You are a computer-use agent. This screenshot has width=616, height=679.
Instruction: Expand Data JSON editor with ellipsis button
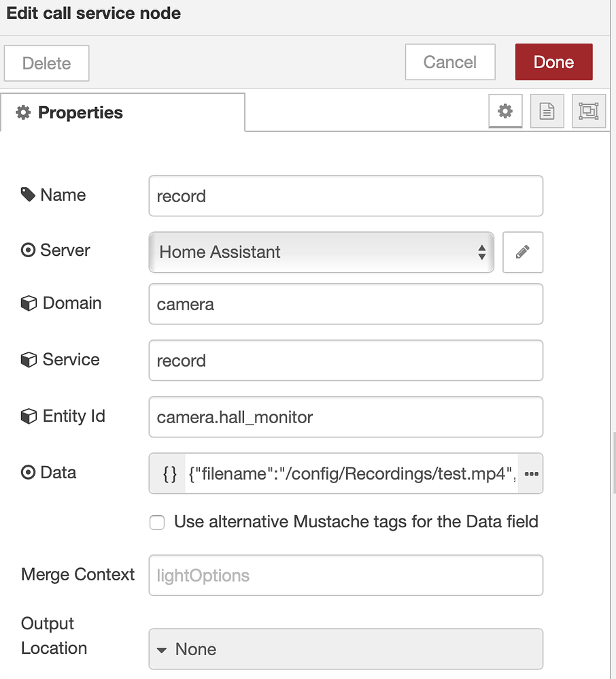coord(531,474)
